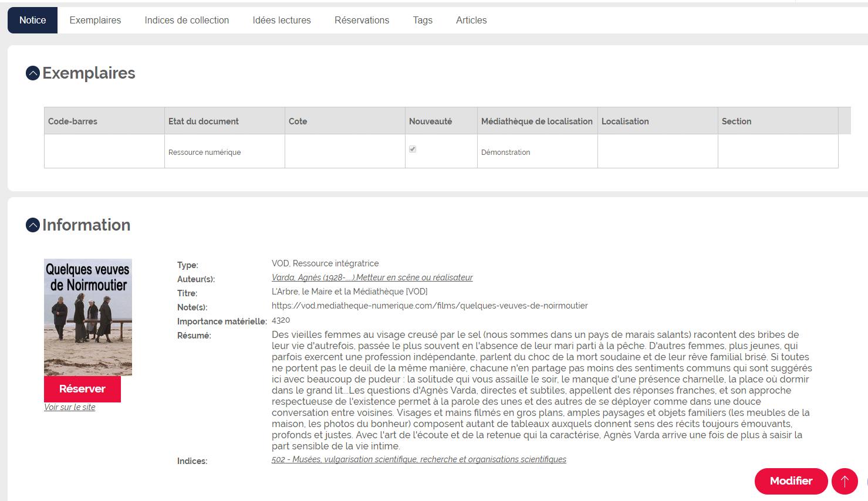Screen dimensions: 868x501
Task: Open the Indices de collection tab
Action: (187, 20)
